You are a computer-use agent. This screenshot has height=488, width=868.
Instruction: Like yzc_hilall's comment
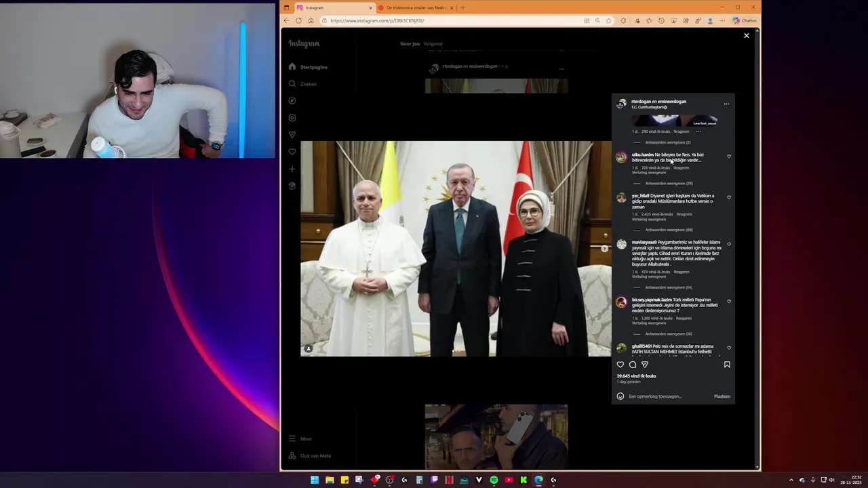click(x=729, y=197)
